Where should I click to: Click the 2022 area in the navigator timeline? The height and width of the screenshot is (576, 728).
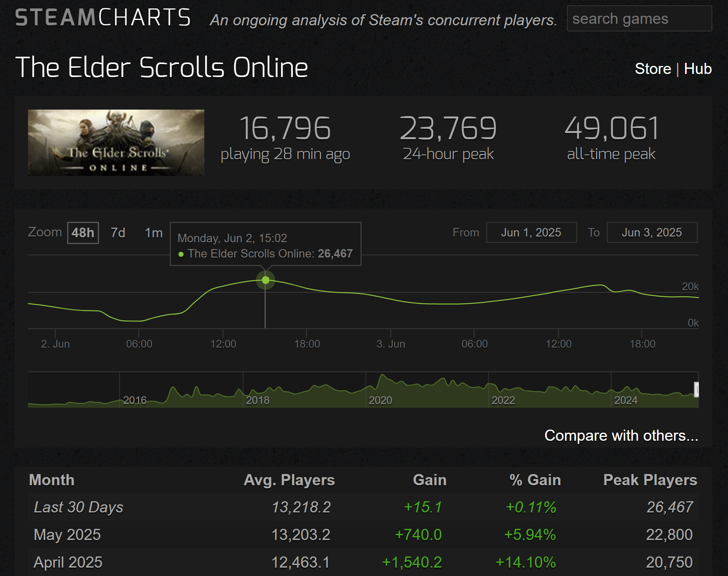click(503, 400)
